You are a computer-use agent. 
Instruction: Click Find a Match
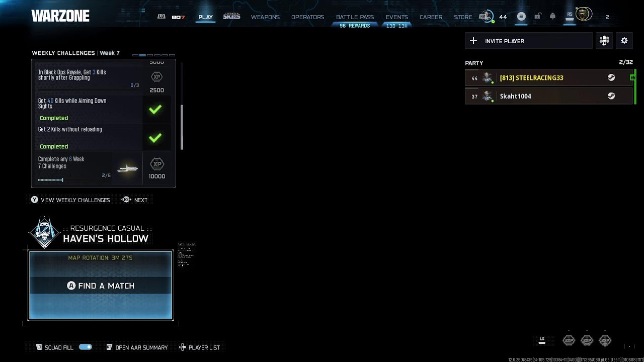101,286
